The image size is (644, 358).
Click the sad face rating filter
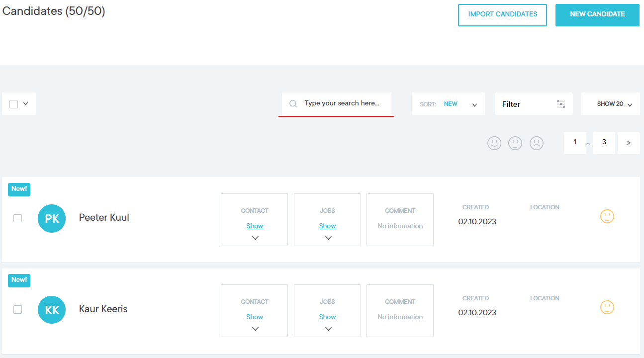pyautogui.click(x=536, y=143)
